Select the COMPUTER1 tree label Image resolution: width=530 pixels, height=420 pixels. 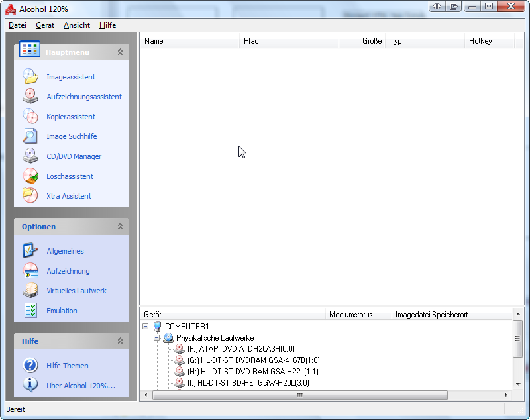tap(187, 327)
